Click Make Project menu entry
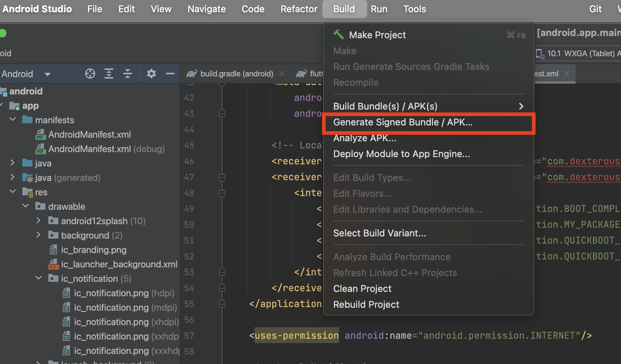 pyautogui.click(x=429, y=35)
